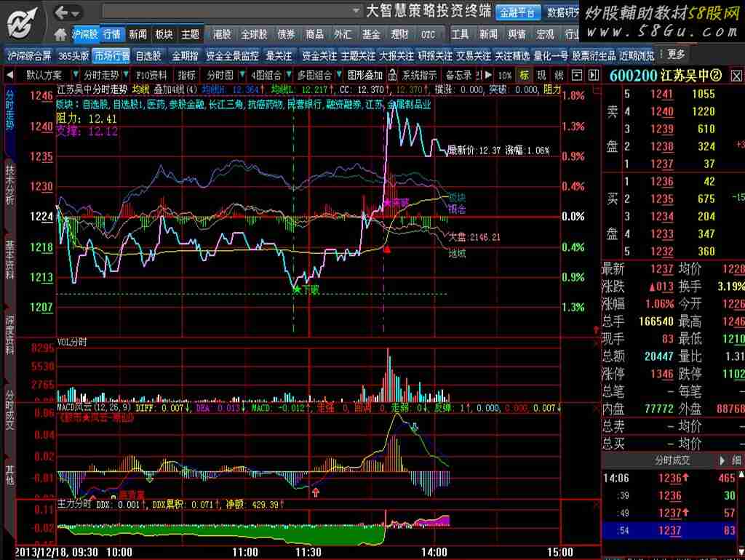
Task: Open the 外汇 menu item
Action: pyautogui.click(x=342, y=34)
